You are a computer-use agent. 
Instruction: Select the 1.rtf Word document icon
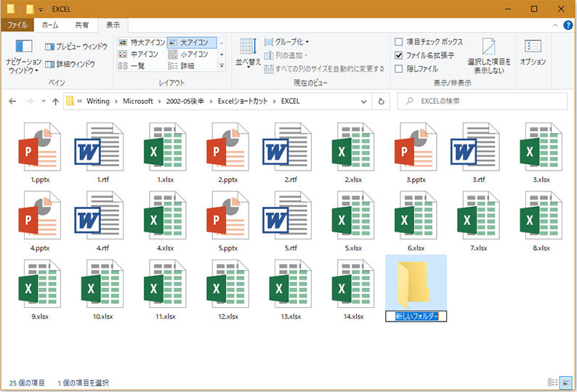100,147
